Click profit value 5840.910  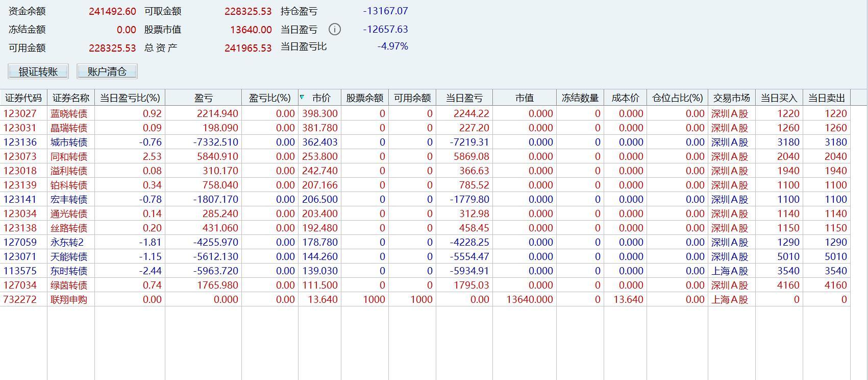pos(217,156)
